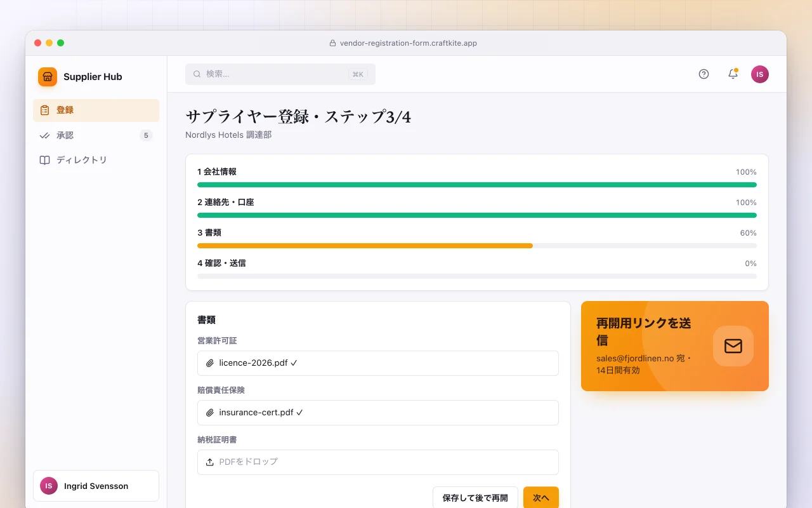812x508 pixels.
Task: Click the paperclip icon beside insurance-cert.pdf
Action: [x=210, y=413]
